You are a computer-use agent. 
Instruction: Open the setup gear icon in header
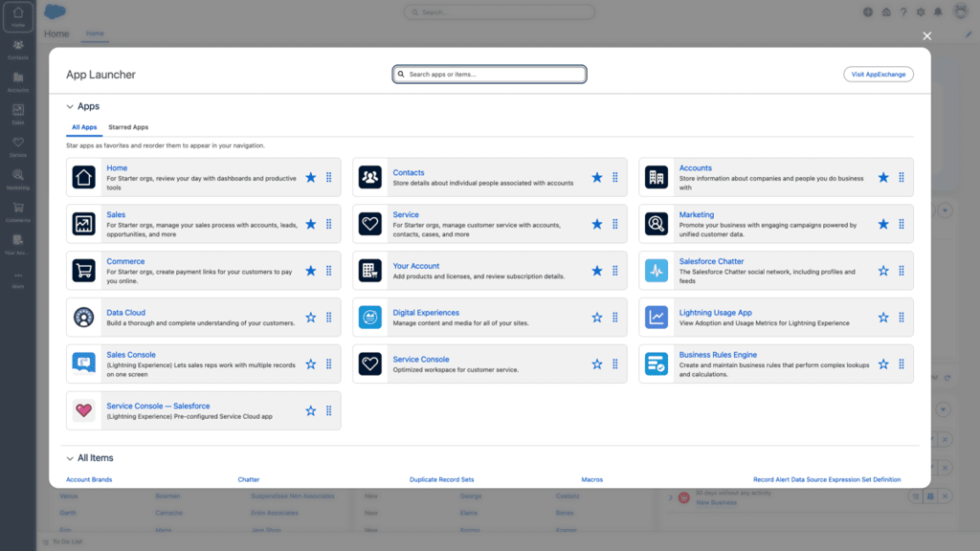921,11
